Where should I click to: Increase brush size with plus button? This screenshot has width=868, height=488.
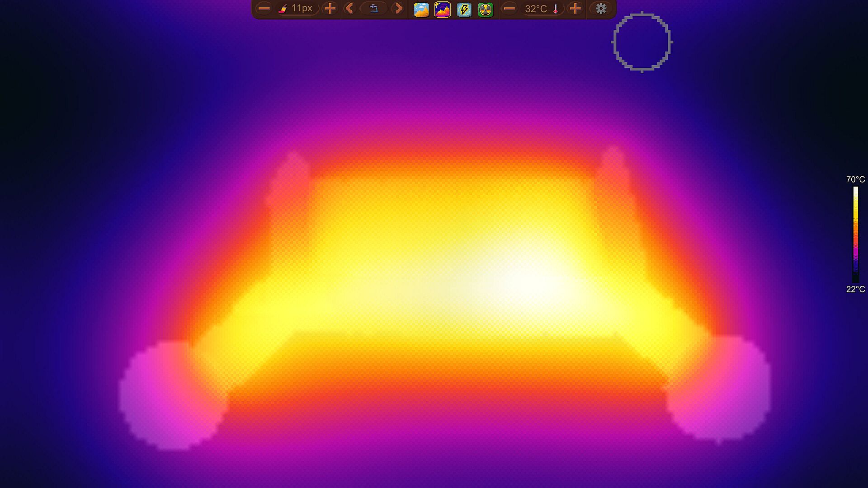[x=330, y=9]
